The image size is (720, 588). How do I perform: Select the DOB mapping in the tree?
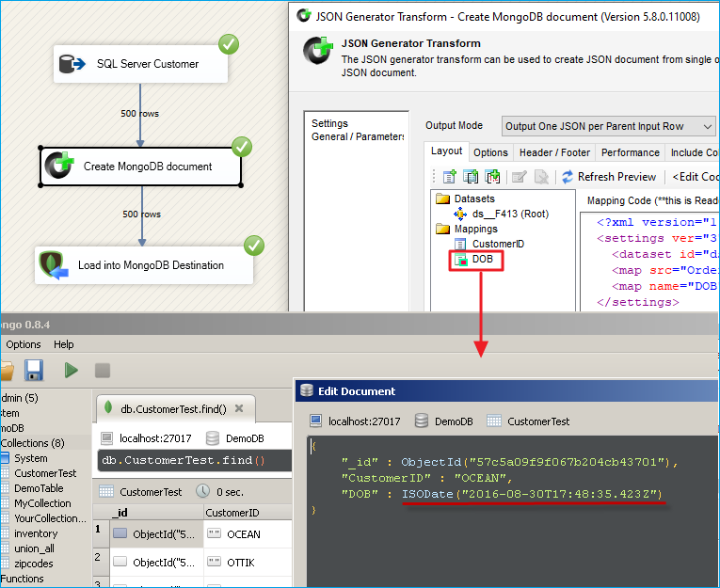[482, 260]
